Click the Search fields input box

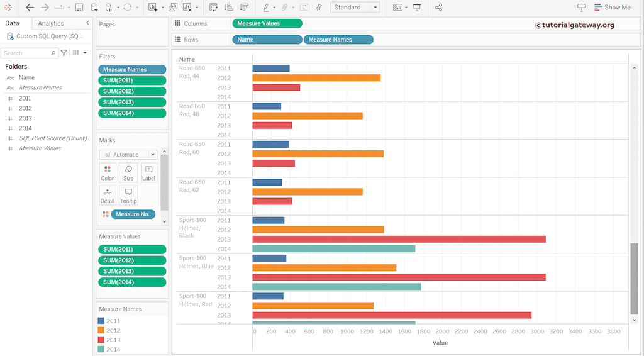[28, 53]
